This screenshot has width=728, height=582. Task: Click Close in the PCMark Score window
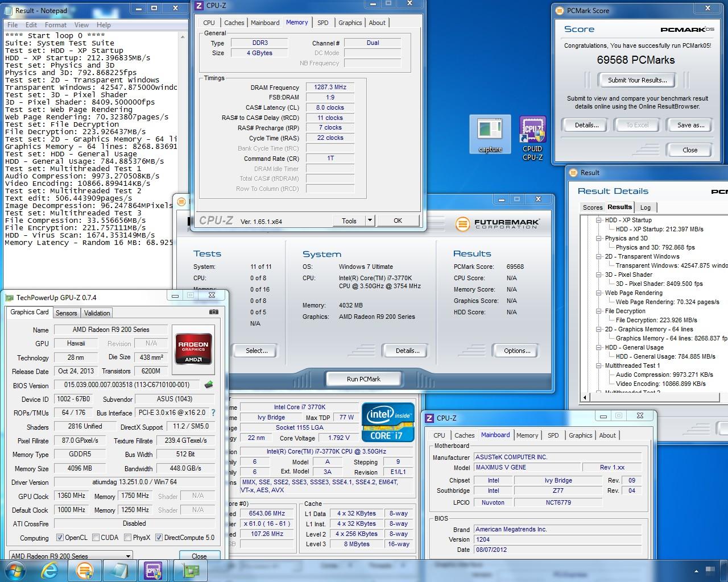[690, 150]
